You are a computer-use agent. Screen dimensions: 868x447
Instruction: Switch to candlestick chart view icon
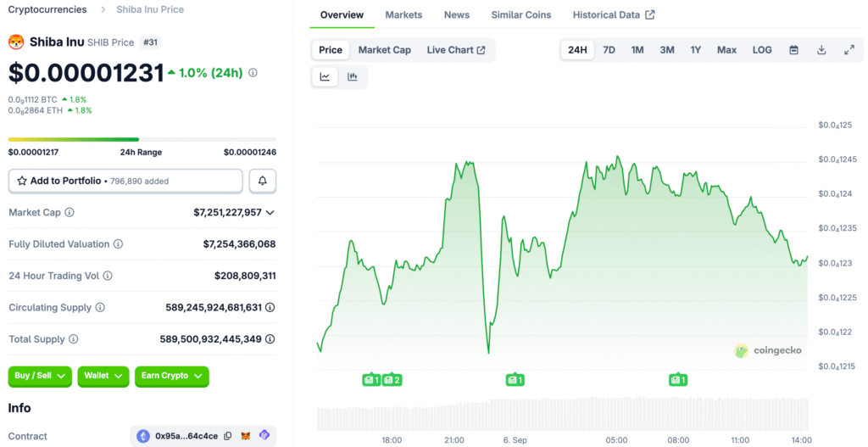352,77
